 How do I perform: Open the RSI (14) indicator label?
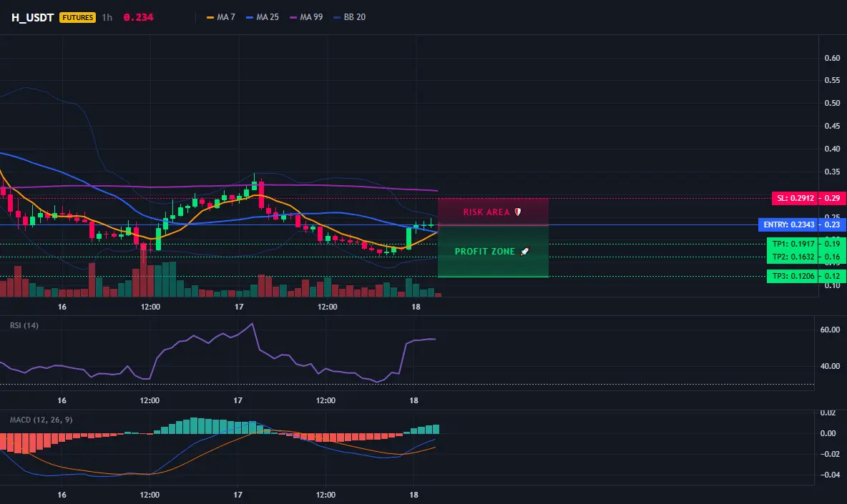point(24,325)
